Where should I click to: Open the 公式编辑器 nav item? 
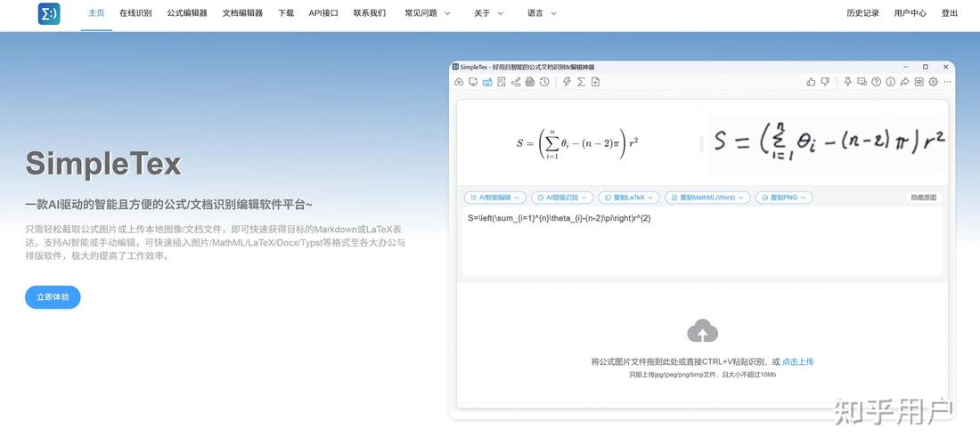(187, 13)
